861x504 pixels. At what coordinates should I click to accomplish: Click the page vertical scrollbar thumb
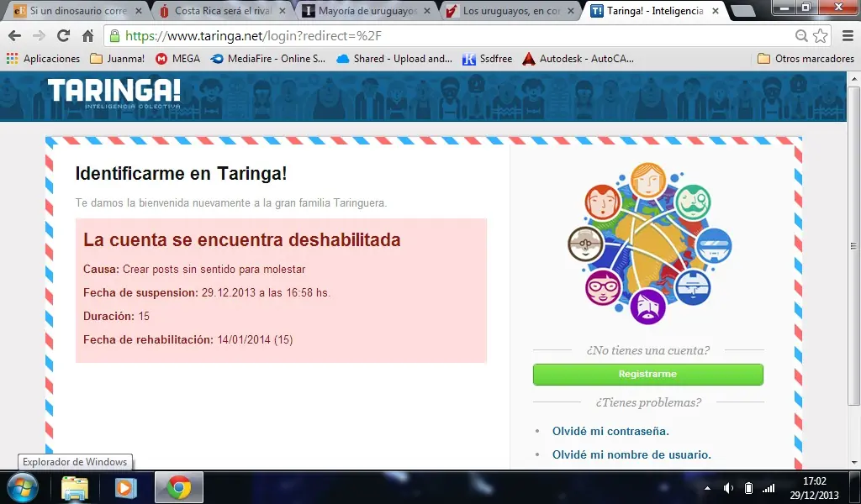coord(853,245)
